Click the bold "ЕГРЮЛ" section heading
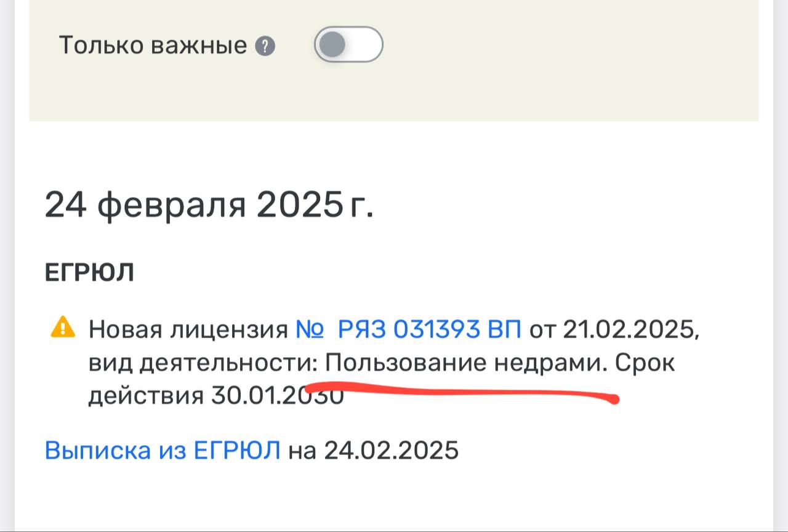 pyautogui.click(x=89, y=273)
